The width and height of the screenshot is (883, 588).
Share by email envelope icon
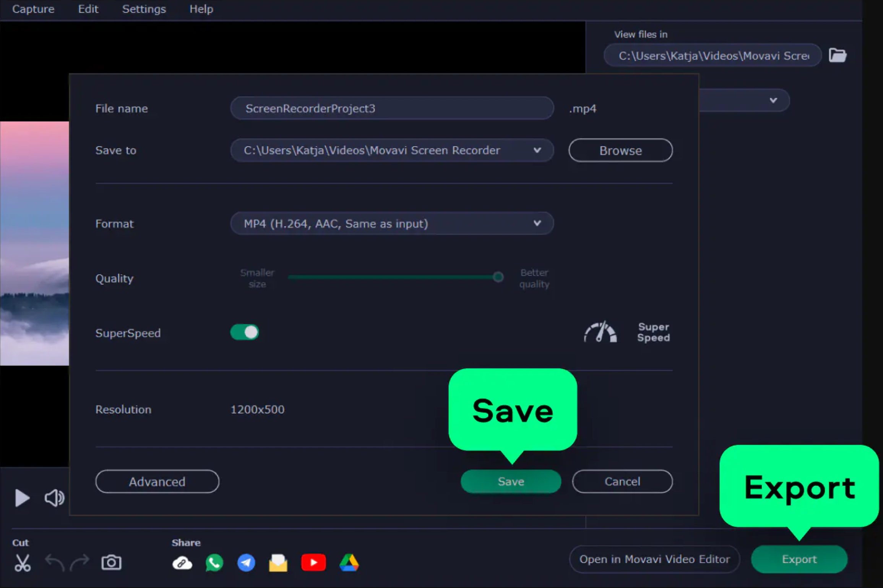278,563
